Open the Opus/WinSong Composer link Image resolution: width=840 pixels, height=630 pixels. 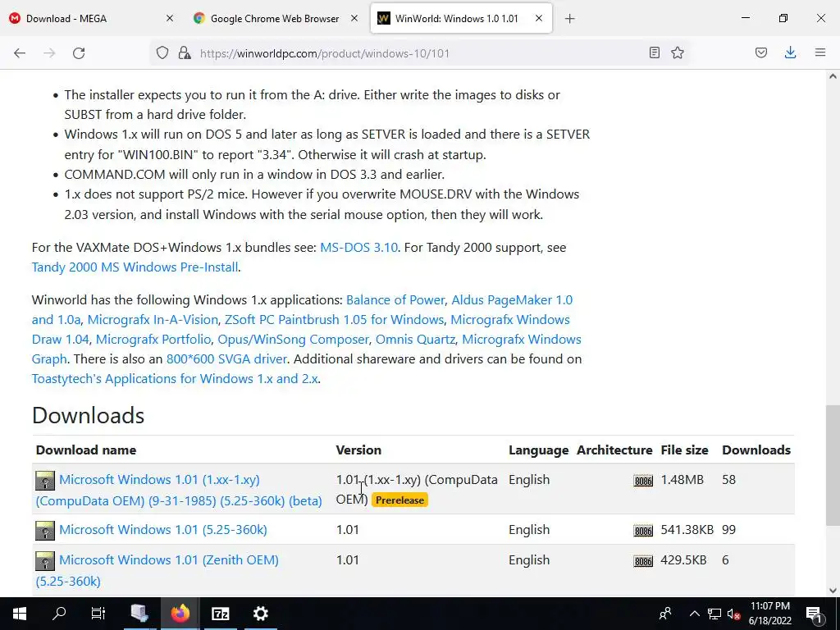(x=293, y=340)
